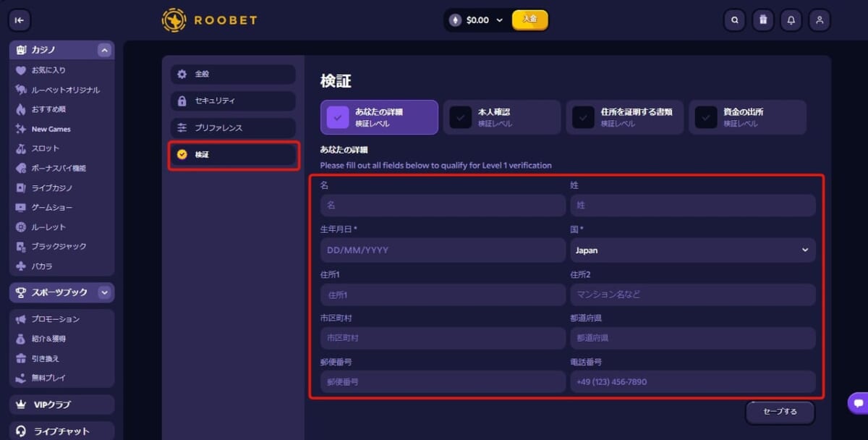The image size is (868, 440).
Task: Focus the 住所2 マンション名など field
Action: coord(693,295)
